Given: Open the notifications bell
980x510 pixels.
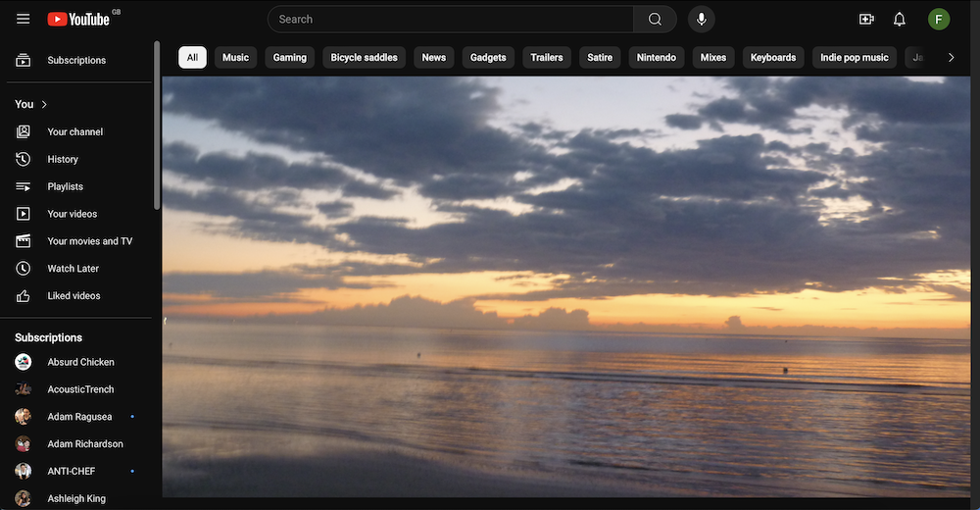Looking at the screenshot, I should 900,19.
